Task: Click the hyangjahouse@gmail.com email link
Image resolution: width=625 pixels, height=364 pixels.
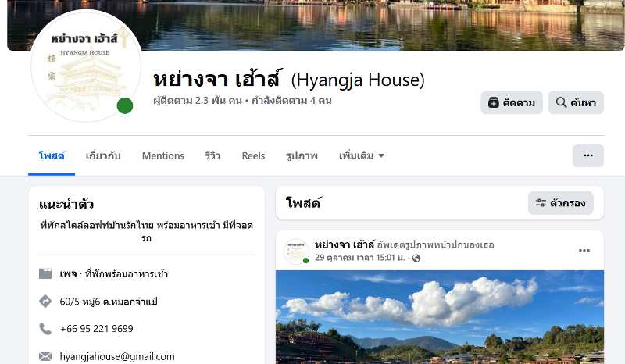Action: pyautogui.click(x=117, y=356)
